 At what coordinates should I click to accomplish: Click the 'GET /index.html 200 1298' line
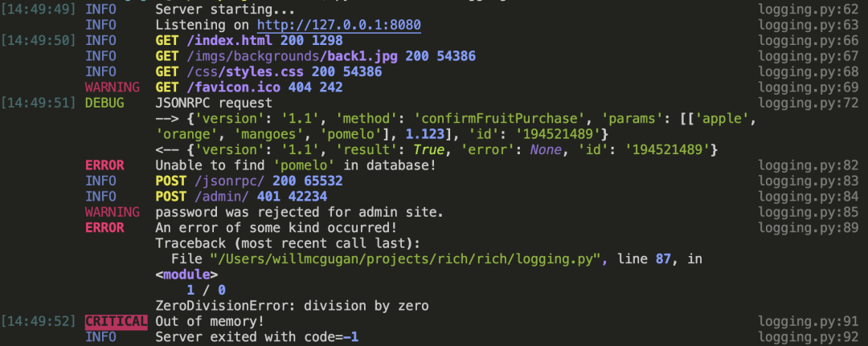249,40
